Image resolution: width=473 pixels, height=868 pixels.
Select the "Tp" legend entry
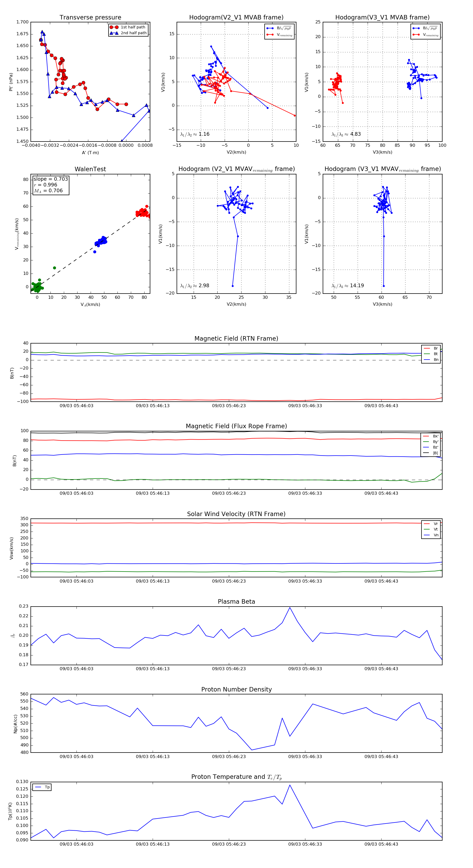(x=42, y=787)
